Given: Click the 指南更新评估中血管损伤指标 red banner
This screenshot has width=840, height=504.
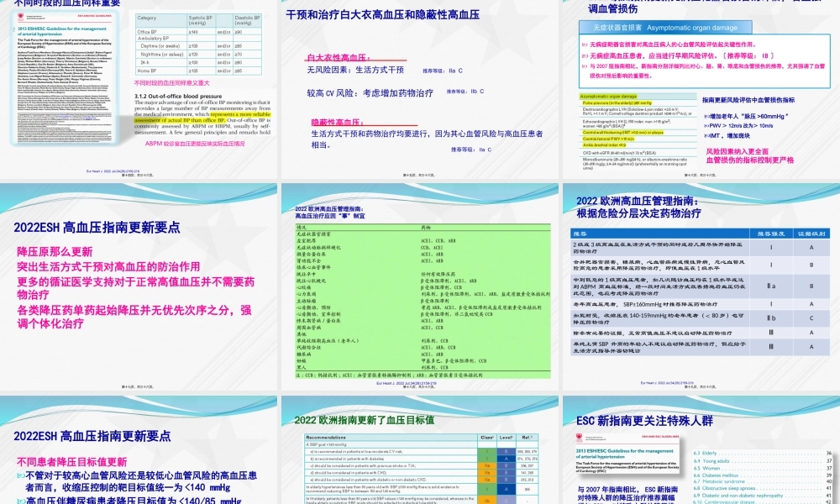Looking at the screenshot, I should (x=750, y=100).
